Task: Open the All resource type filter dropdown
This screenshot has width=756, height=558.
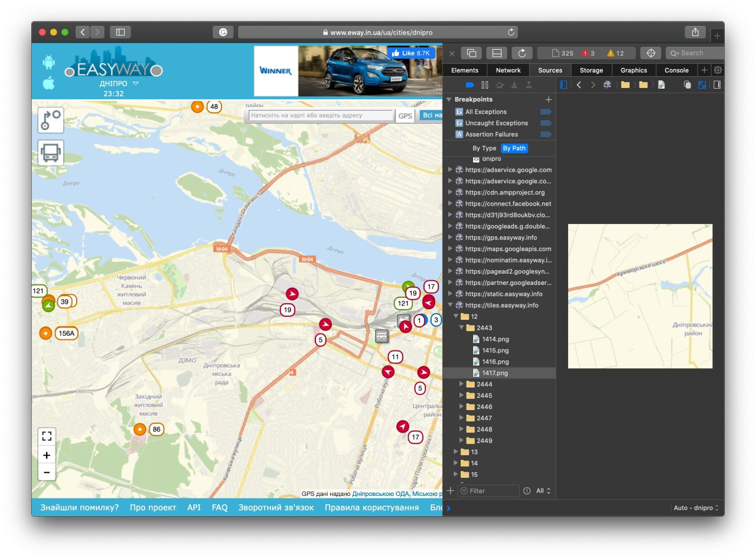Action: [543, 491]
